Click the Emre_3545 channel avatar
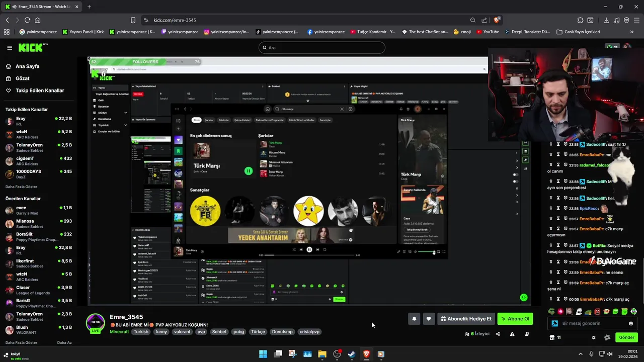644x362 pixels. pyautogui.click(x=95, y=323)
